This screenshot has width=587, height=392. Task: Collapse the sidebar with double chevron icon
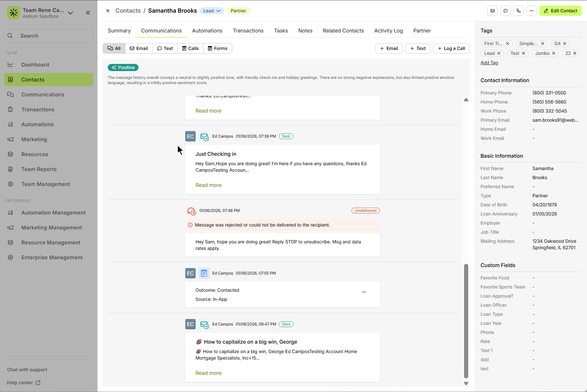[88, 13]
